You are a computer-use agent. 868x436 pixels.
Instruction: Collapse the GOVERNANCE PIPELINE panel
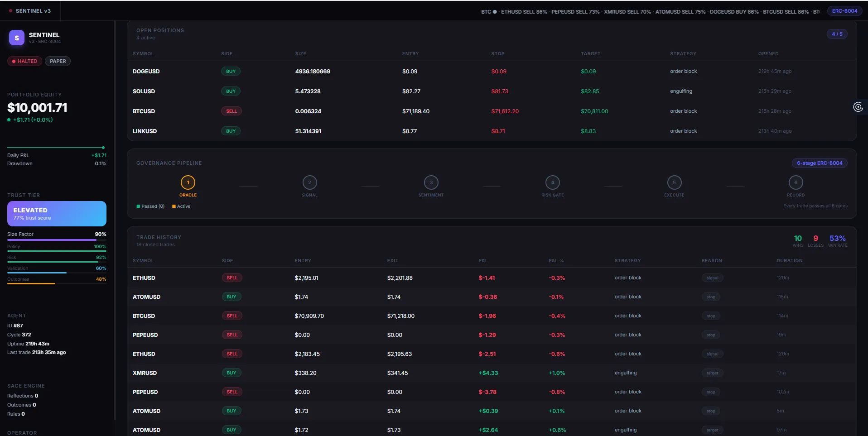pyautogui.click(x=169, y=163)
